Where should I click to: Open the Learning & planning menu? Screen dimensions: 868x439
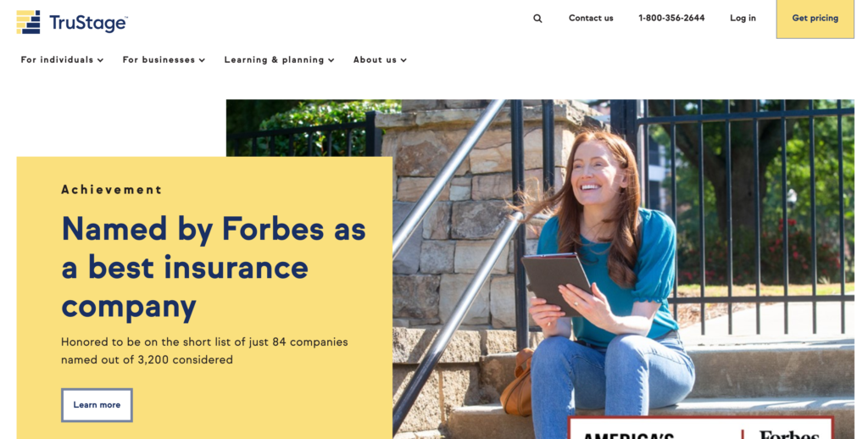click(x=279, y=60)
